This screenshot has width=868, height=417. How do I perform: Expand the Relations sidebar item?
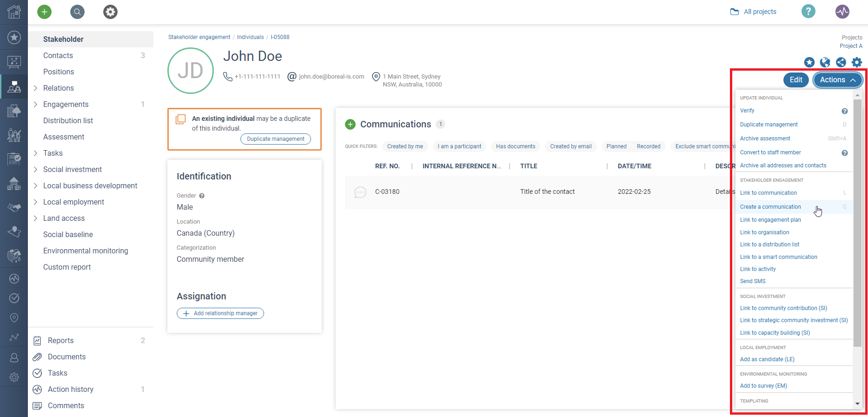click(x=35, y=88)
